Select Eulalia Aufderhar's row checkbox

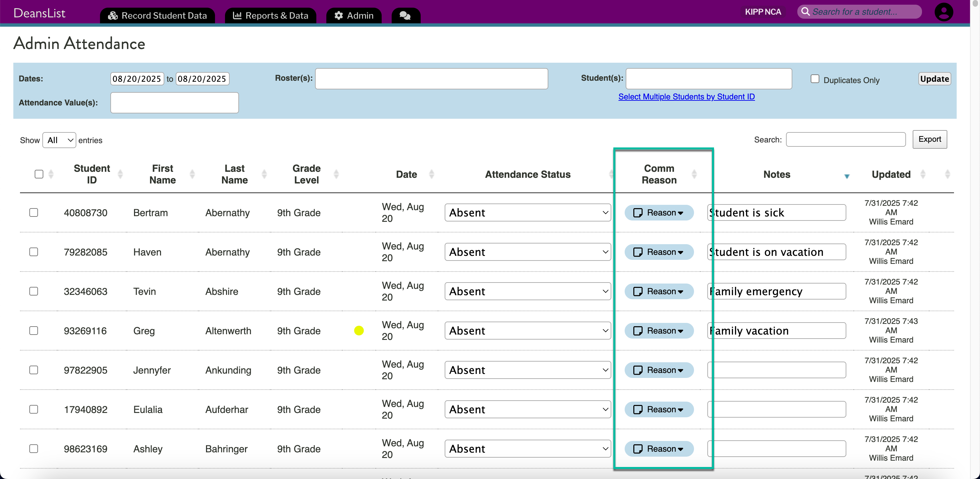tap(33, 409)
